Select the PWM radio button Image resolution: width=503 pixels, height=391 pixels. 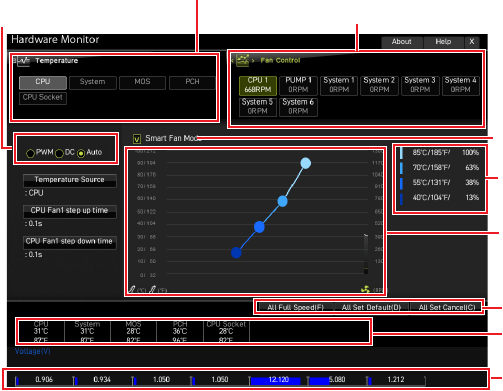[x=30, y=153]
